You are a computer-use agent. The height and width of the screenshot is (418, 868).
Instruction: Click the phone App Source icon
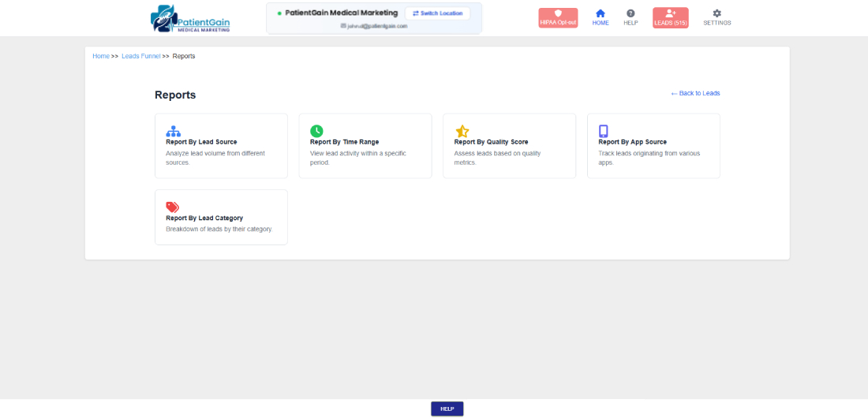pyautogui.click(x=604, y=131)
